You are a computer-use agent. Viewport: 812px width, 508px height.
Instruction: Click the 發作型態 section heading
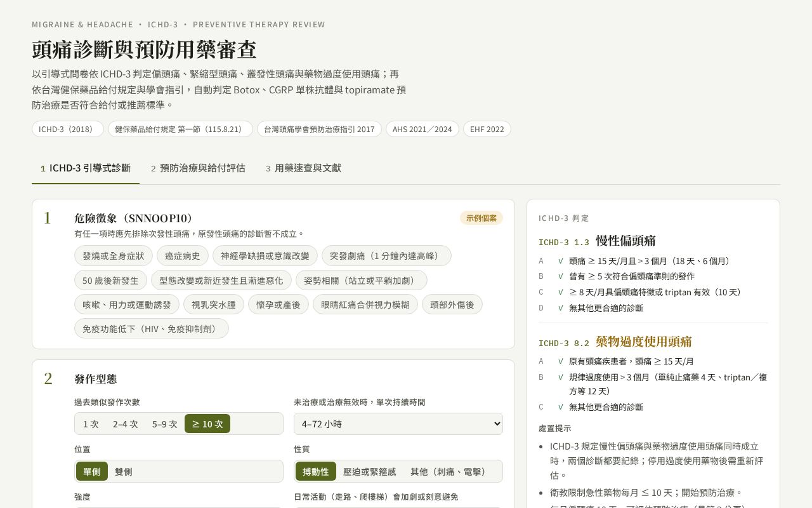tap(96, 379)
